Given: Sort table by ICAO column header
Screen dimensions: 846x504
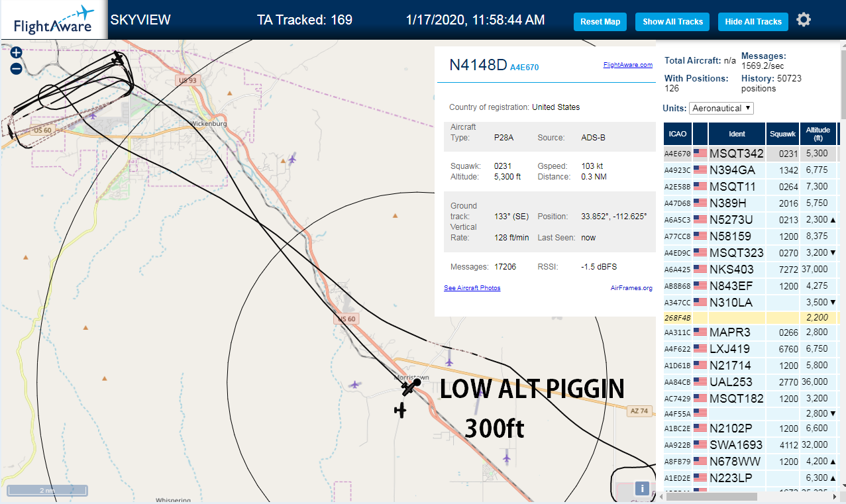Looking at the screenshot, I should [678, 134].
